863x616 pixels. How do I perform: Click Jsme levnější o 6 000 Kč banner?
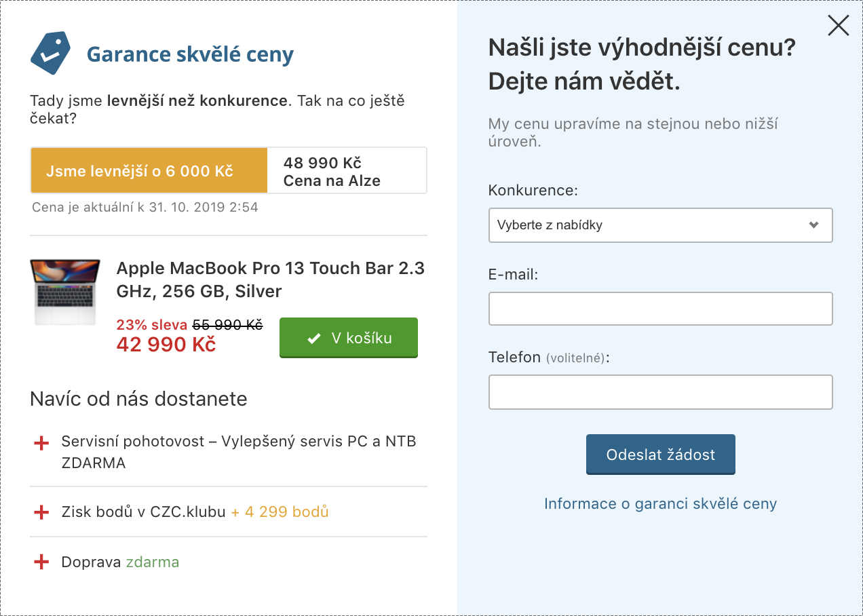point(149,171)
